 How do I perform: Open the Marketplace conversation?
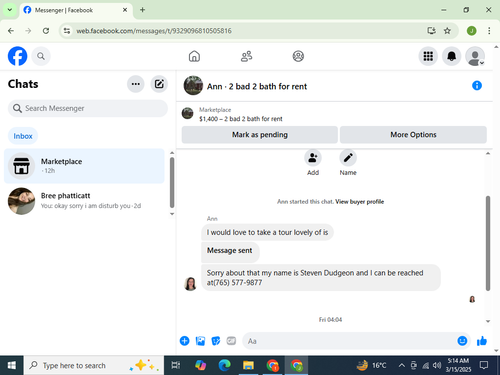(x=84, y=166)
